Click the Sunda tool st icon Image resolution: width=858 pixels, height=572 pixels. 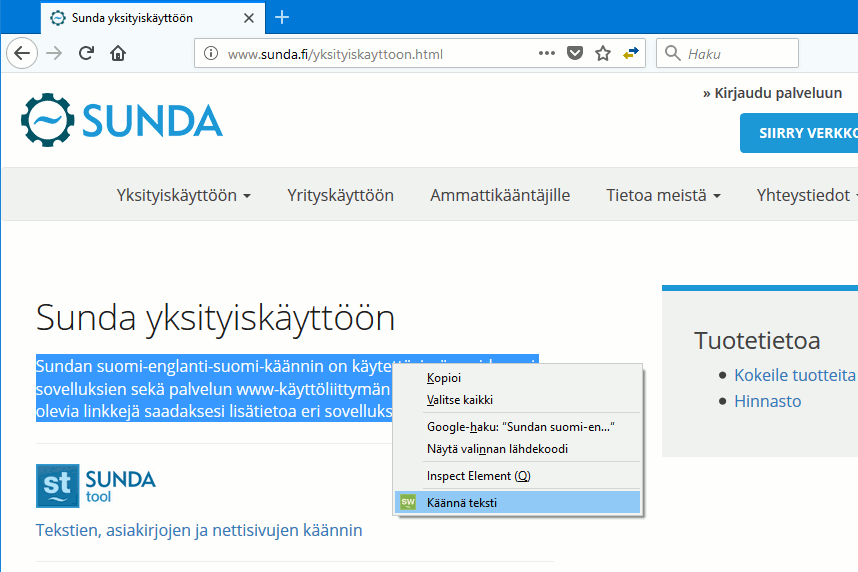(x=57, y=486)
